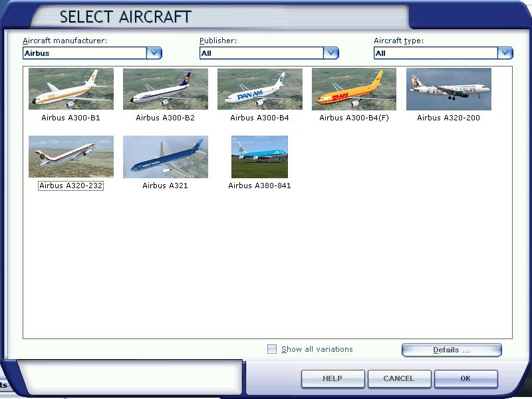
Task: Select the Airbus A320-232 thumbnail image
Action: tap(71, 157)
